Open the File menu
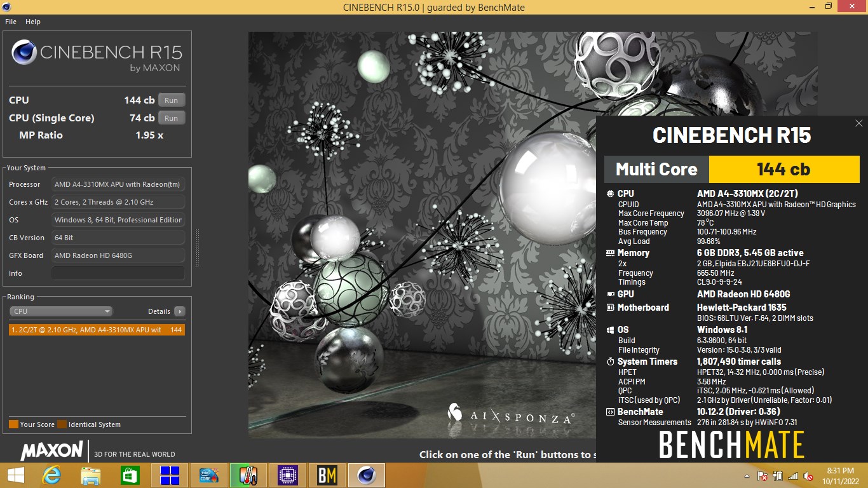The width and height of the screenshot is (868, 488). (x=11, y=22)
